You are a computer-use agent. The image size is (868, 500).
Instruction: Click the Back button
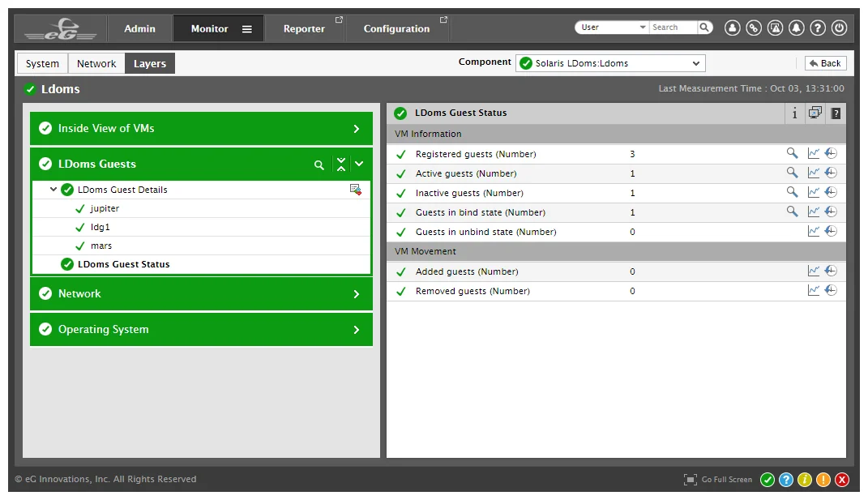click(825, 63)
